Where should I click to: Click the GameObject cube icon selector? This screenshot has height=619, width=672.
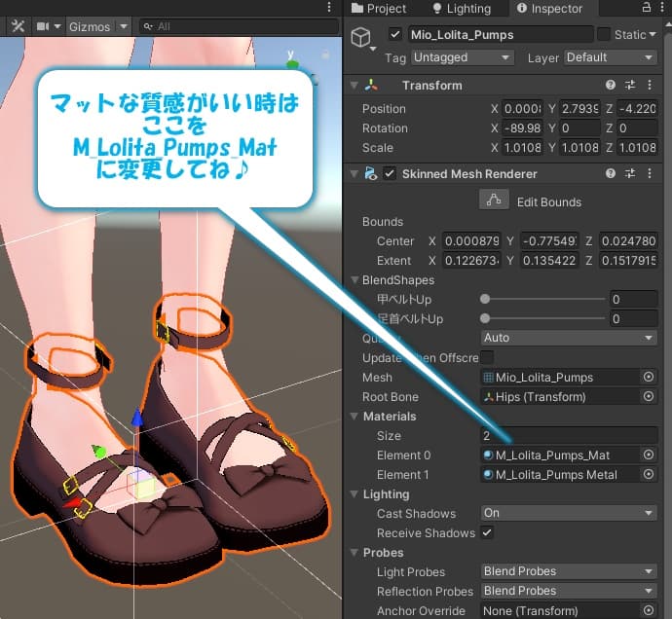click(x=362, y=39)
